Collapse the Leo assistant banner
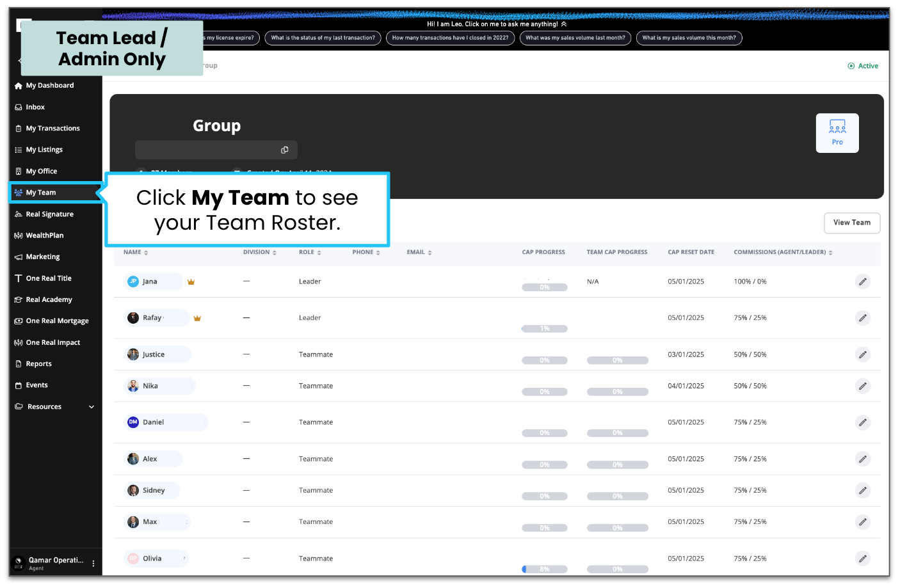 (x=563, y=24)
